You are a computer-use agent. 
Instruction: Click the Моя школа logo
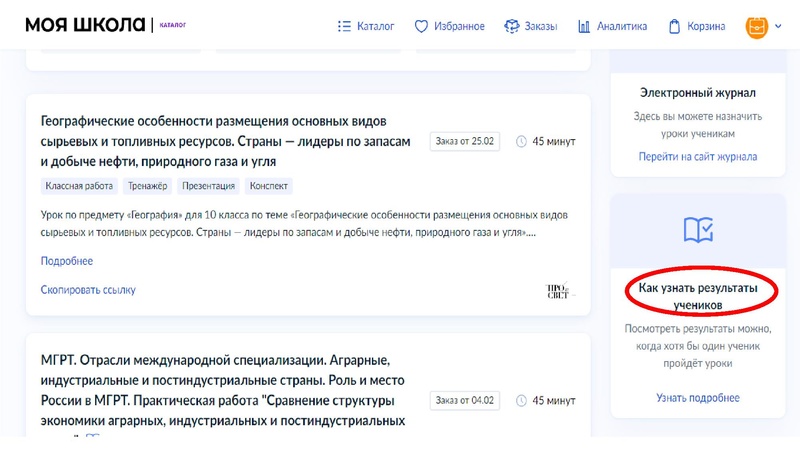[85, 24]
